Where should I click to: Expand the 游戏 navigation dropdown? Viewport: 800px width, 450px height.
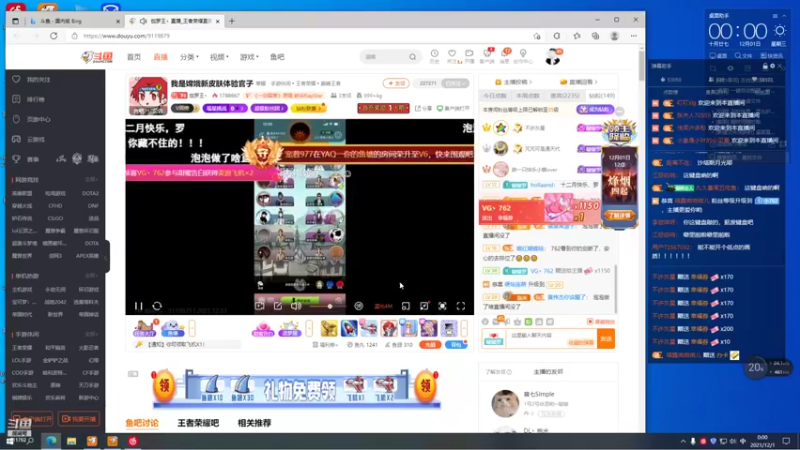click(249, 57)
